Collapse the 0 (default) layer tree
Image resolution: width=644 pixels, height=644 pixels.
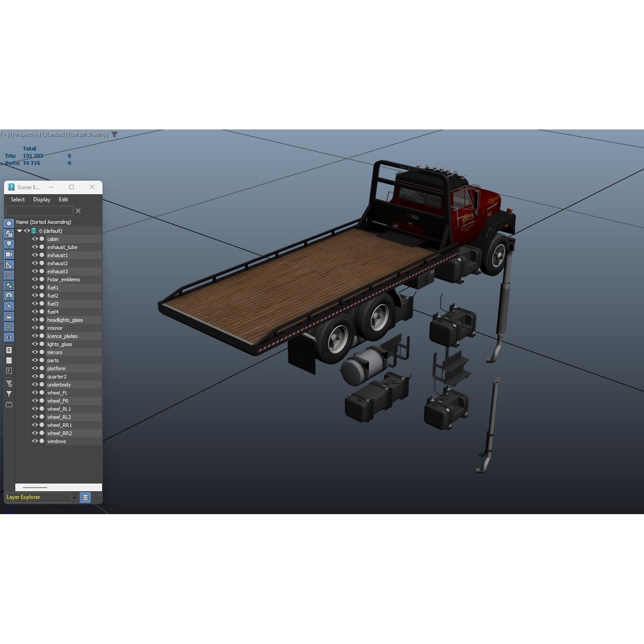click(19, 231)
